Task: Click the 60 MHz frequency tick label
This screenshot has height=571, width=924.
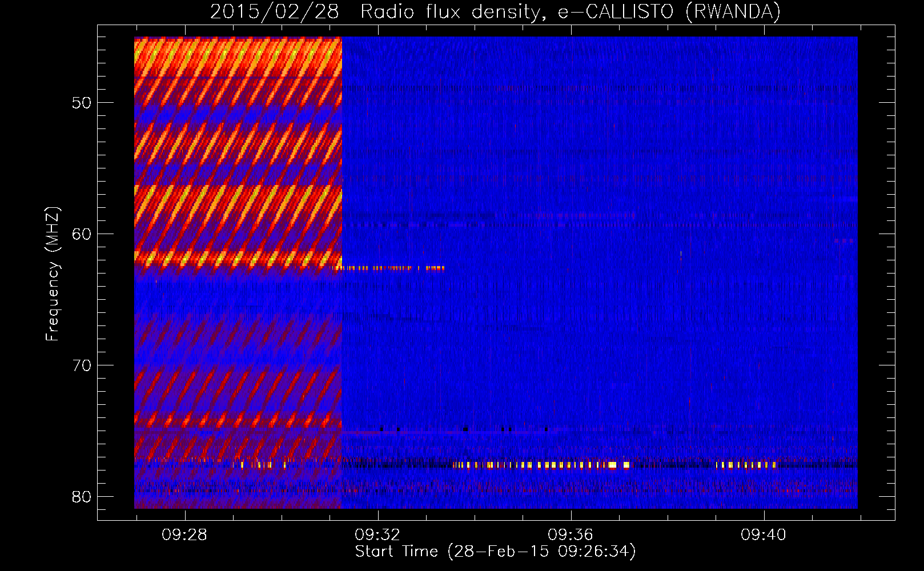Action: click(x=82, y=234)
